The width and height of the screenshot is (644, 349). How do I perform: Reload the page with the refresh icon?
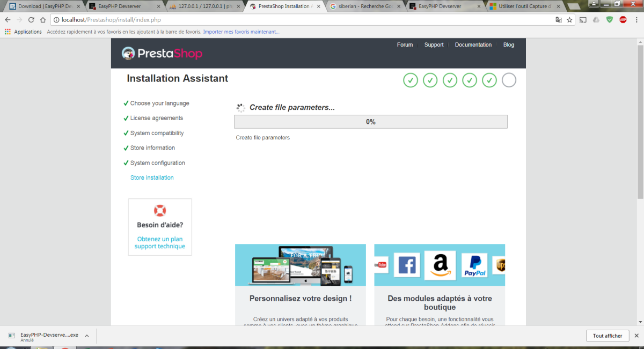tap(31, 20)
